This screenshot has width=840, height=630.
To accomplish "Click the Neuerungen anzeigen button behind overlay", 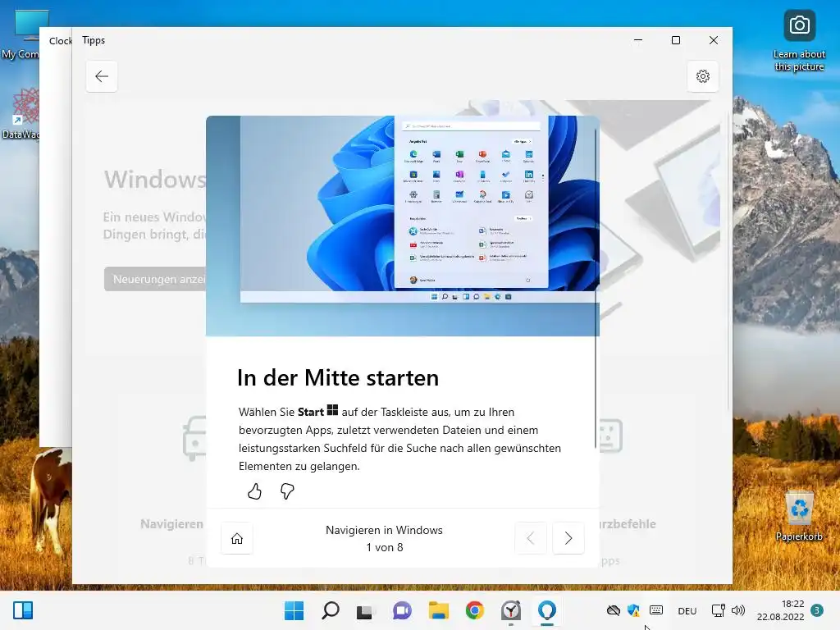I will [x=155, y=279].
